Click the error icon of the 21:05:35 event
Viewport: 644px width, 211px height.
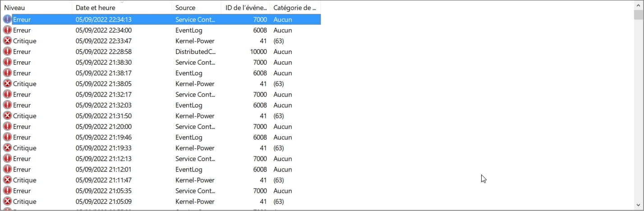coord(7,191)
